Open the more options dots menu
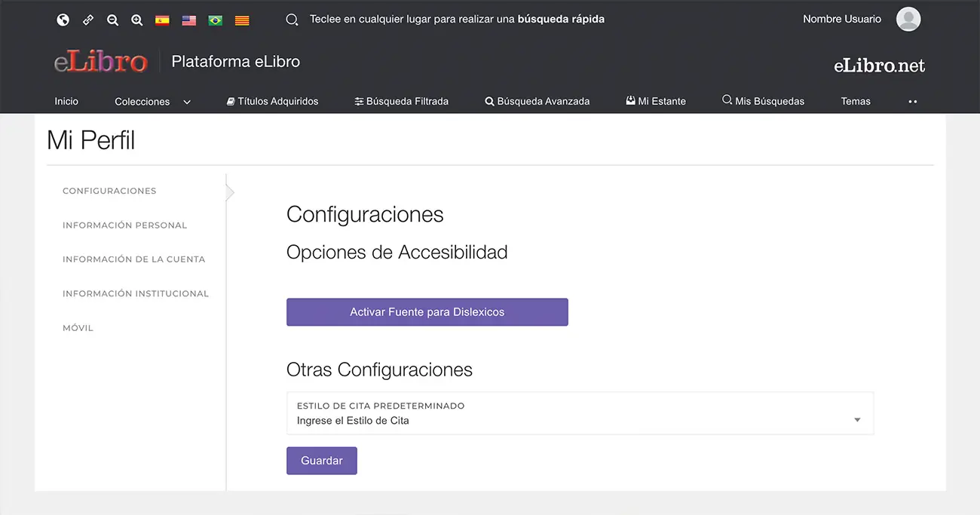This screenshot has width=980, height=515. (x=913, y=102)
